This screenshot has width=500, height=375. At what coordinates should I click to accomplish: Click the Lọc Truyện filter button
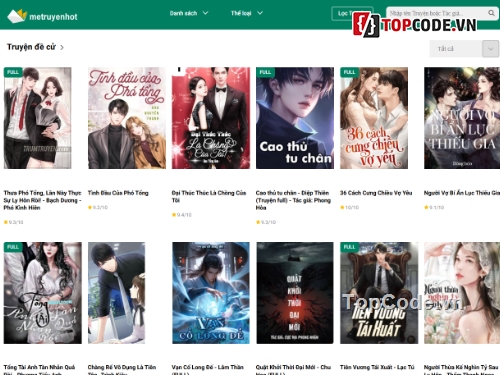click(352, 14)
